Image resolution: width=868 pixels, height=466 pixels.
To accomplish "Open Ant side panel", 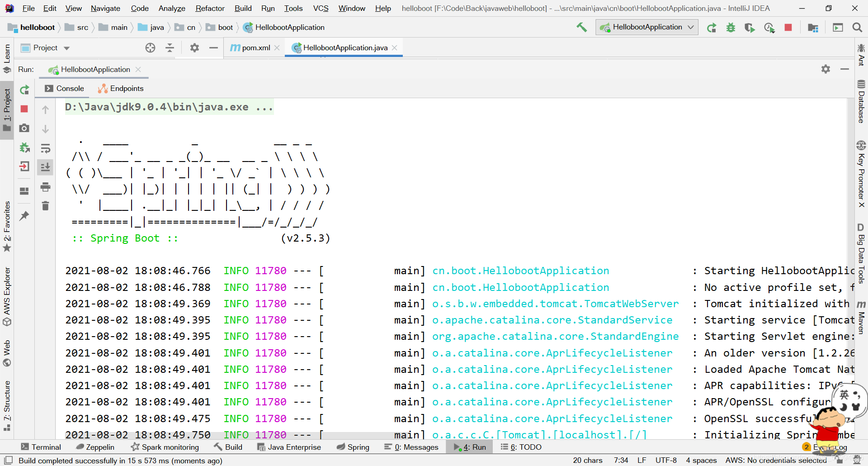I will click(x=861, y=55).
